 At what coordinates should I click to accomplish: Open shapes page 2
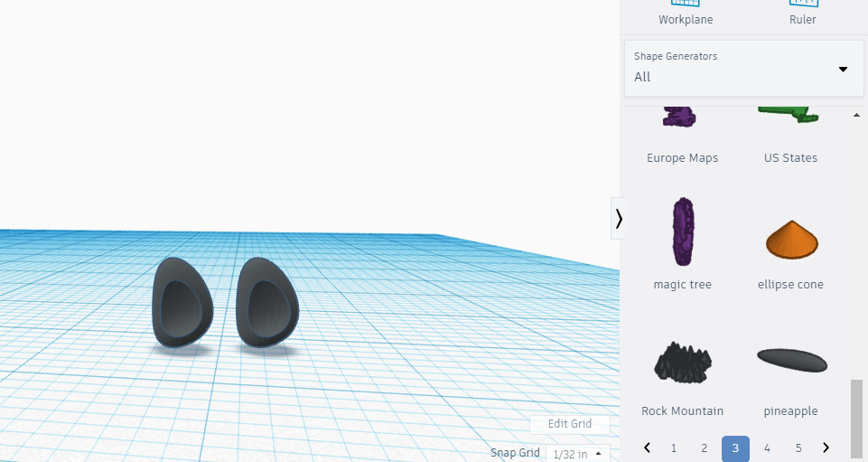click(705, 448)
